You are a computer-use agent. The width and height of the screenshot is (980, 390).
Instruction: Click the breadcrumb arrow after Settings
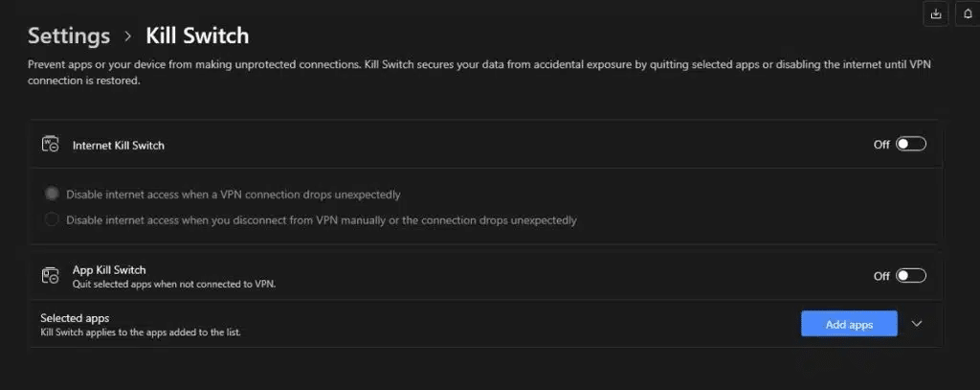(x=128, y=36)
